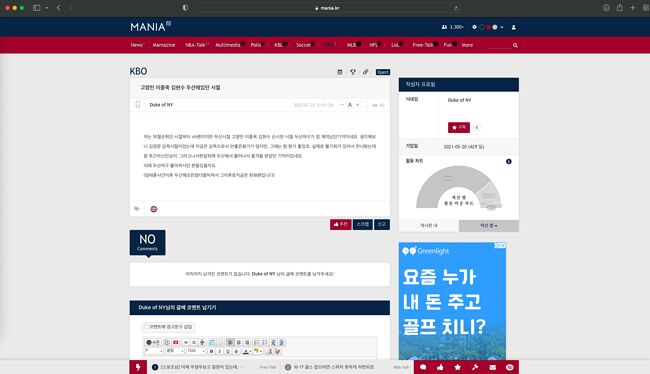This screenshot has height=374, width=650.
Task: Switch to the 게시판 내 chart tab
Action: [429, 226]
